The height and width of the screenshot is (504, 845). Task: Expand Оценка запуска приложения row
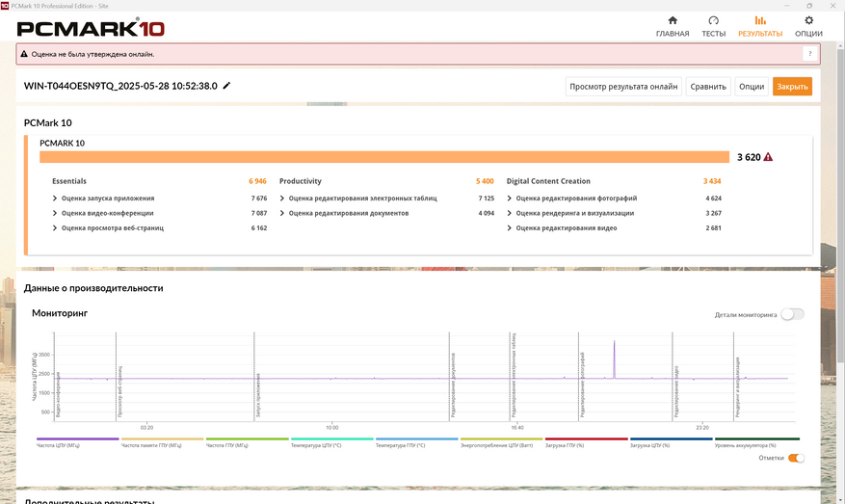[x=106, y=199]
